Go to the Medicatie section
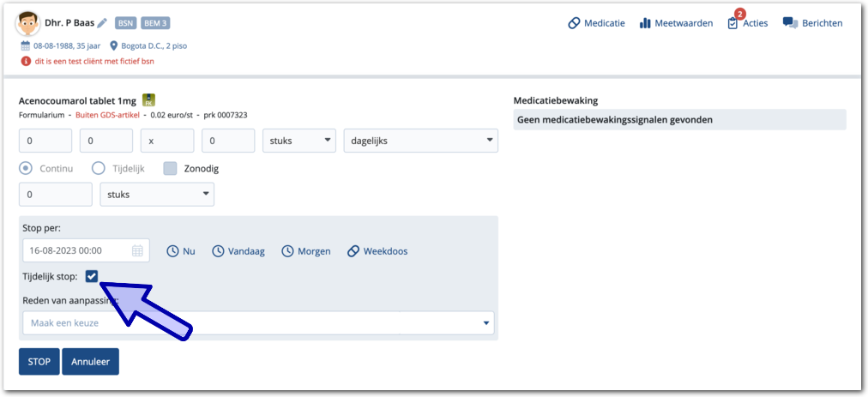868x397 pixels. pyautogui.click(x=596, y=23)
